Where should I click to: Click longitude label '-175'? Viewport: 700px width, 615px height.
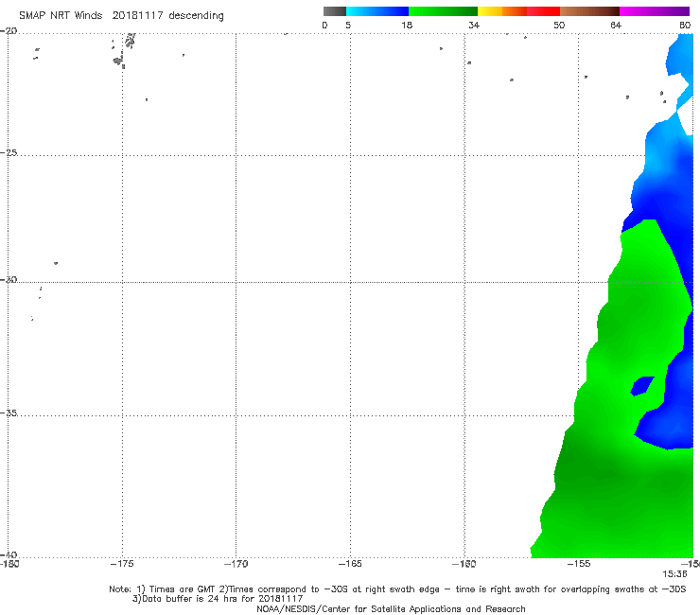(x=122, y=564)
